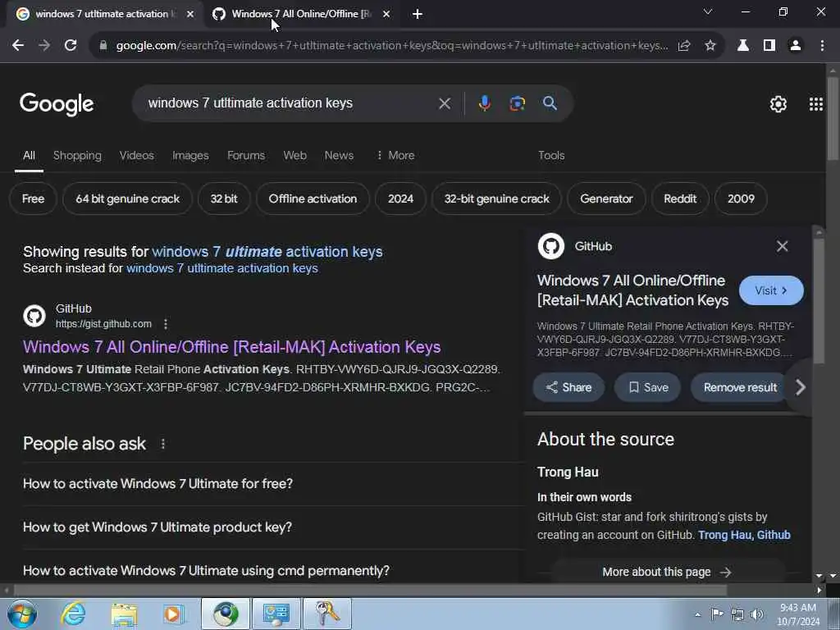Open Google Lens image search icon

[x=517, y=103]
